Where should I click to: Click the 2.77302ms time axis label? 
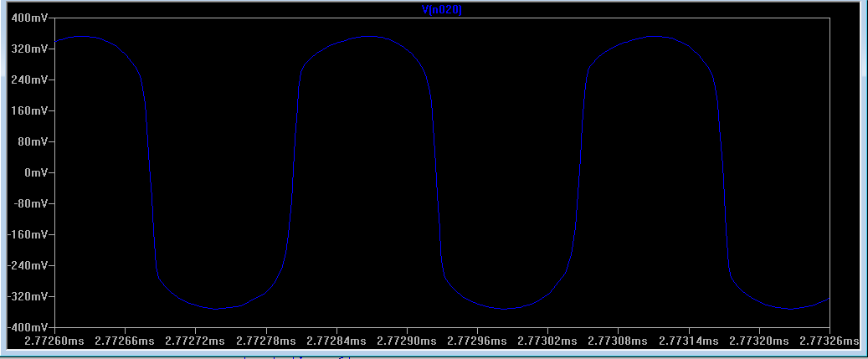pyautogui.click(x=547, y=341)
